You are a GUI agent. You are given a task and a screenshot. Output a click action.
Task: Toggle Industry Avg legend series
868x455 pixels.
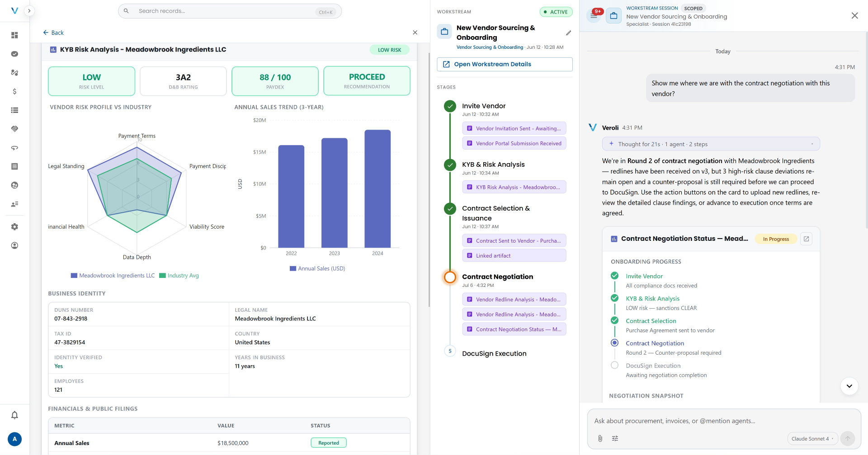[x=179, y=276]
